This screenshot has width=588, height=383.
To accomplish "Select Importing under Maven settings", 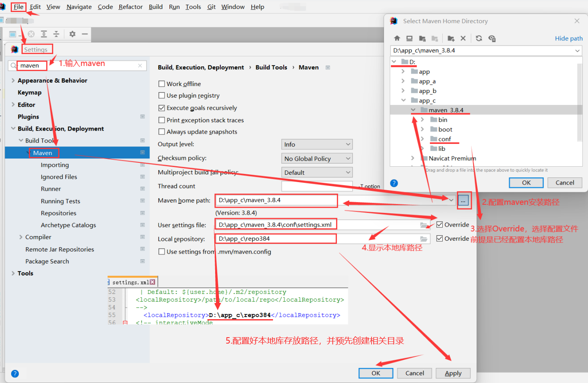I will coord(55,165).
